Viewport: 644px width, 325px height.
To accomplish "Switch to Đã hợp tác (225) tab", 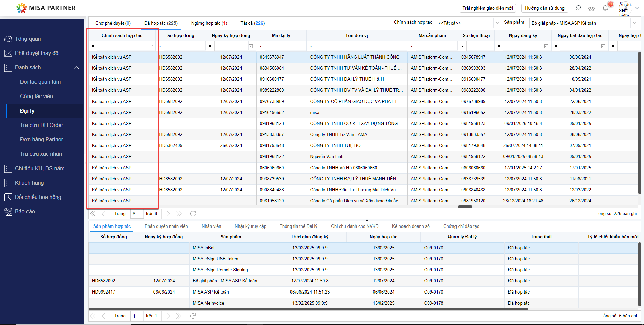I will tap(161, 23).
